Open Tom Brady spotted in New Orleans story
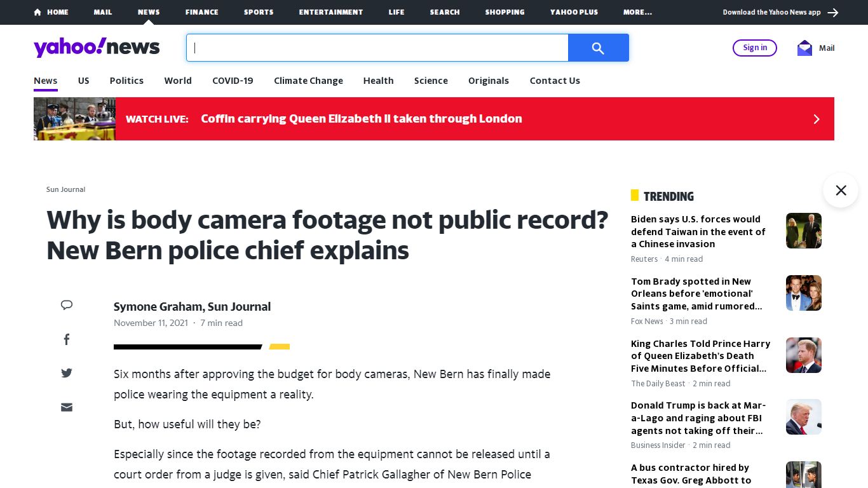The width and height of the screenshot is (868, 488). point(696,294)
